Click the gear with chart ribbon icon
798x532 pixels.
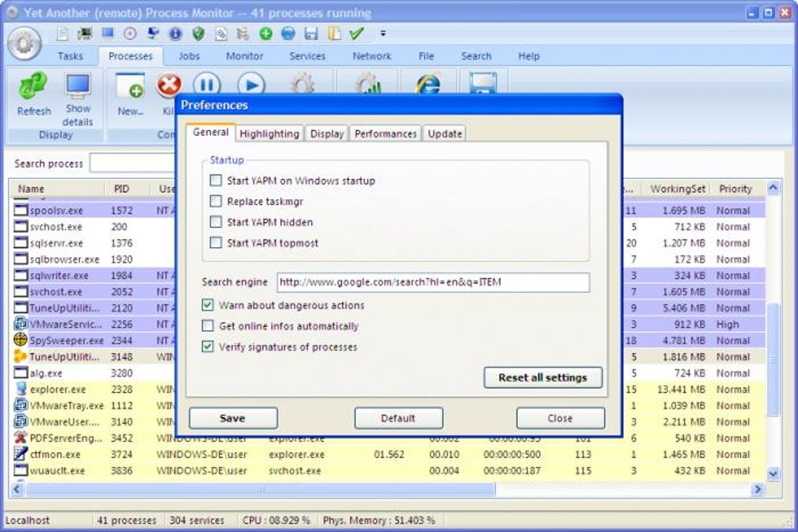368,84
